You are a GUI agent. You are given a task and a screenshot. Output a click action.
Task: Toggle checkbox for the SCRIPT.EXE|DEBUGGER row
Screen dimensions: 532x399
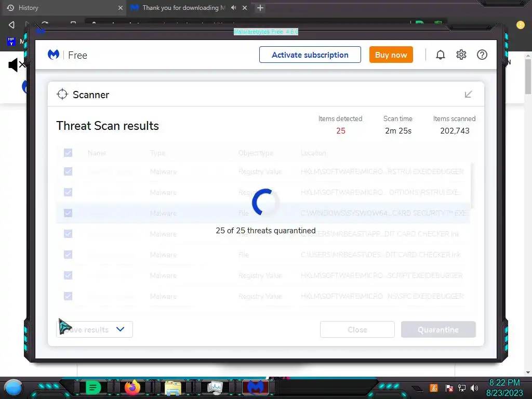tap(68, 275)
